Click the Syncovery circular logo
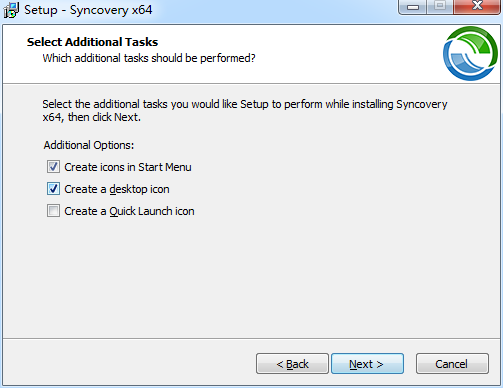Viewport: 503px width, 388px height. pyautogui.click(x=470, y=53)
